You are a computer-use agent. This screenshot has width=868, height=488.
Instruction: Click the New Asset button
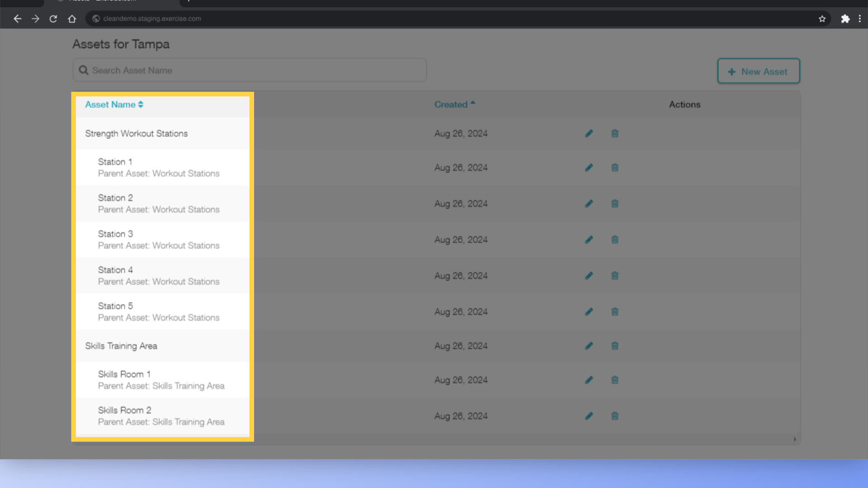[758, 71]
